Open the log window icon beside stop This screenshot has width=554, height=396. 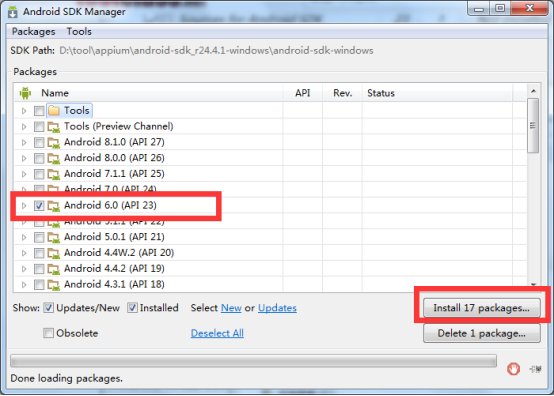coord(535,369)
